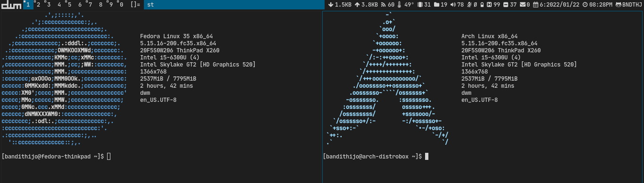Switch to workspace tag 1
Viewport: 644px width, 183px height.
pyautogui.click(x=28, y=5)
